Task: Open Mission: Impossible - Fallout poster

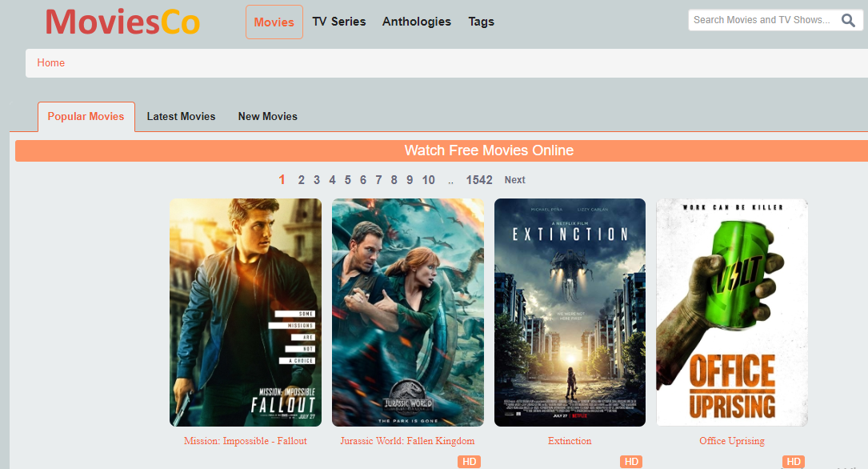Action: [x=246, y=312]
